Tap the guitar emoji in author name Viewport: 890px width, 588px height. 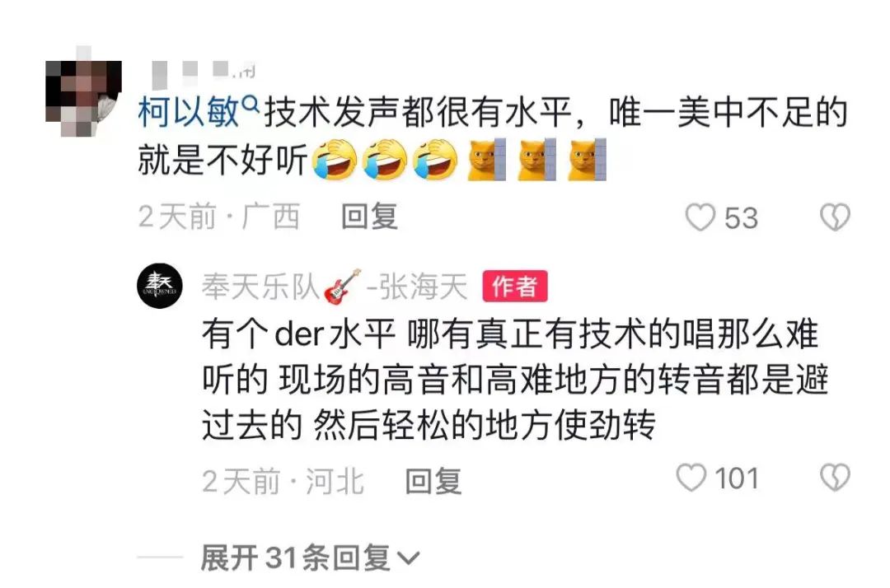click(x=342, y=287)
